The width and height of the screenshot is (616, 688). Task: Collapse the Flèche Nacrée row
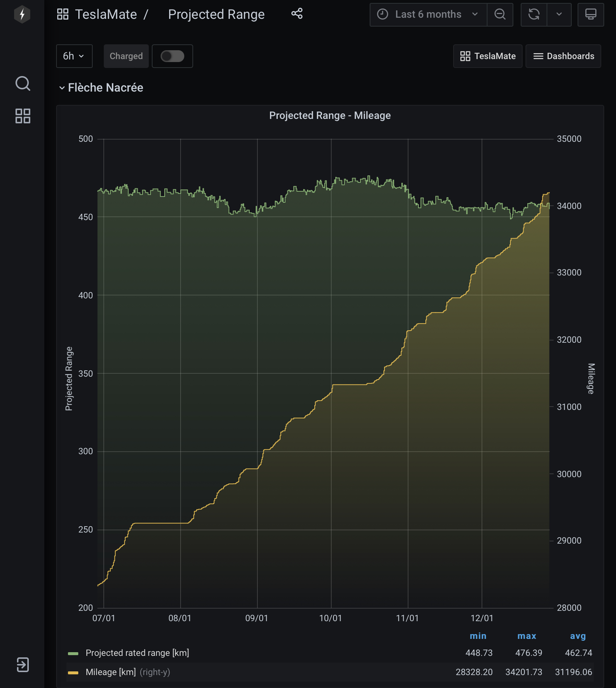101,88
